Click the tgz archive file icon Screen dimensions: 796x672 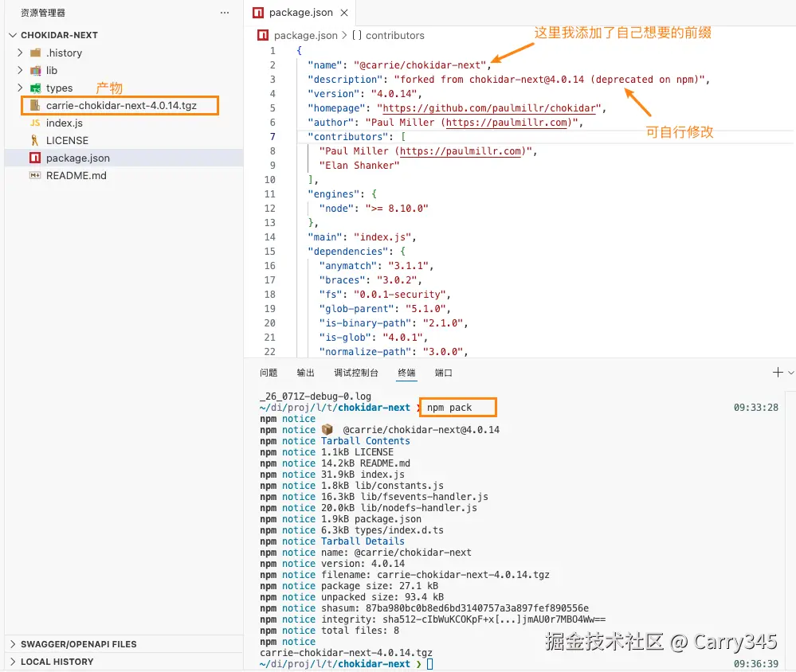[35, 105]
